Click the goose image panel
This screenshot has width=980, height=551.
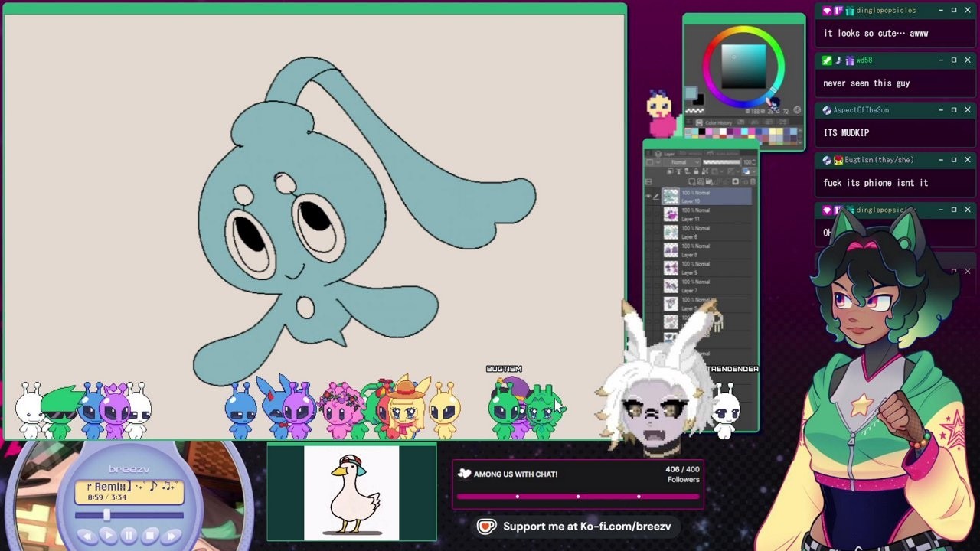(351, 493)
